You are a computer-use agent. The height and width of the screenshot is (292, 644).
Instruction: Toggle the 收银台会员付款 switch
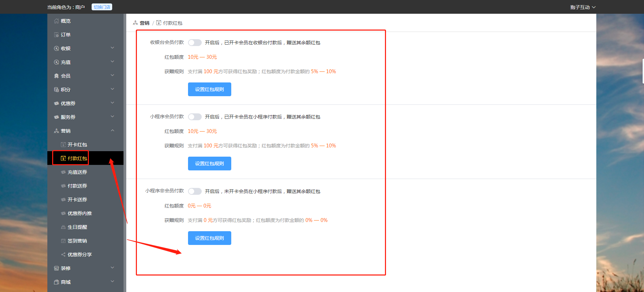pyautogui.click(x=195, y=43)
